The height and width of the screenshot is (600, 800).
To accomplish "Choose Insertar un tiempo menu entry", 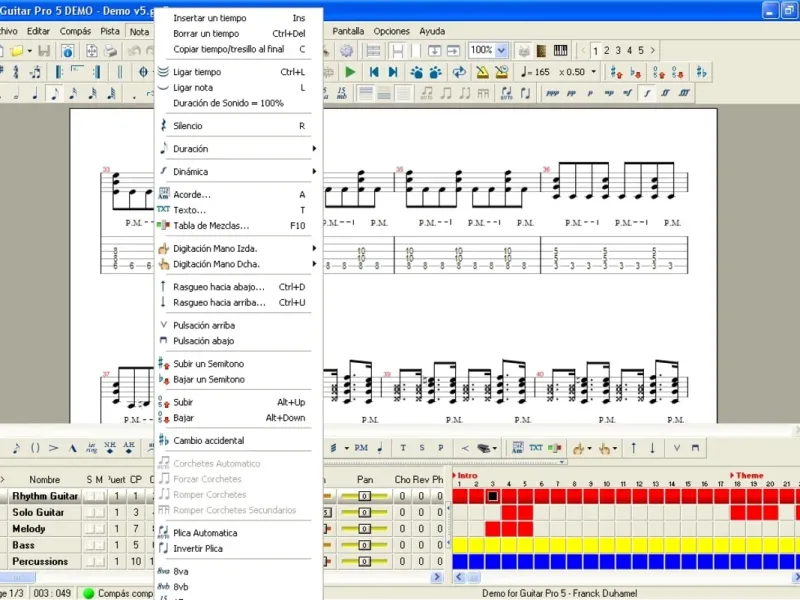I will coord(239,18).
